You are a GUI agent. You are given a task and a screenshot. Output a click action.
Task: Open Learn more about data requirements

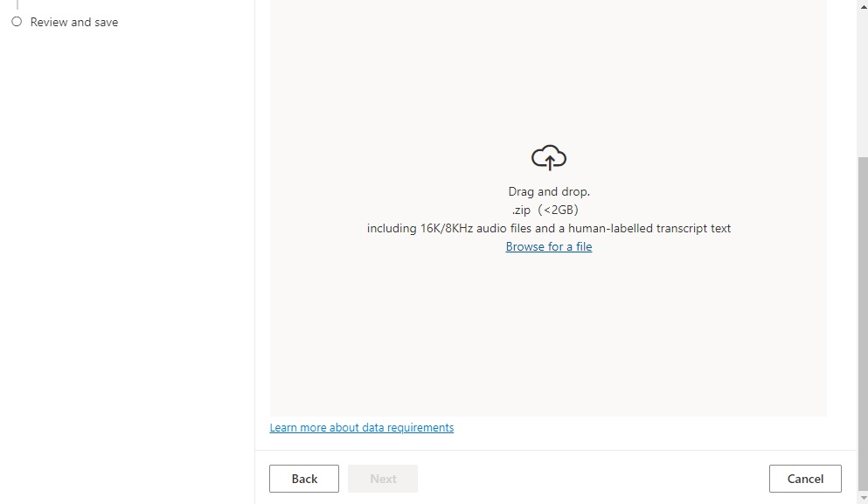pyautogui.click(x=362, y=427)
